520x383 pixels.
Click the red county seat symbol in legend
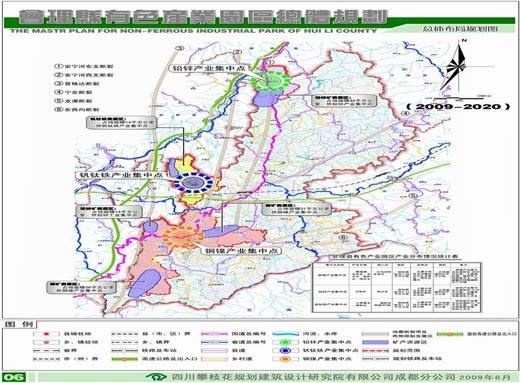tap(46, 334)
